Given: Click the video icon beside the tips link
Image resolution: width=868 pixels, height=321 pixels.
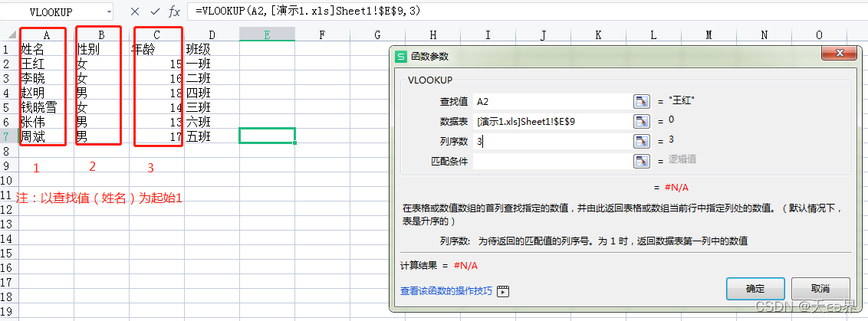Looking at the screenshot, I should click(x=503, y=291).
